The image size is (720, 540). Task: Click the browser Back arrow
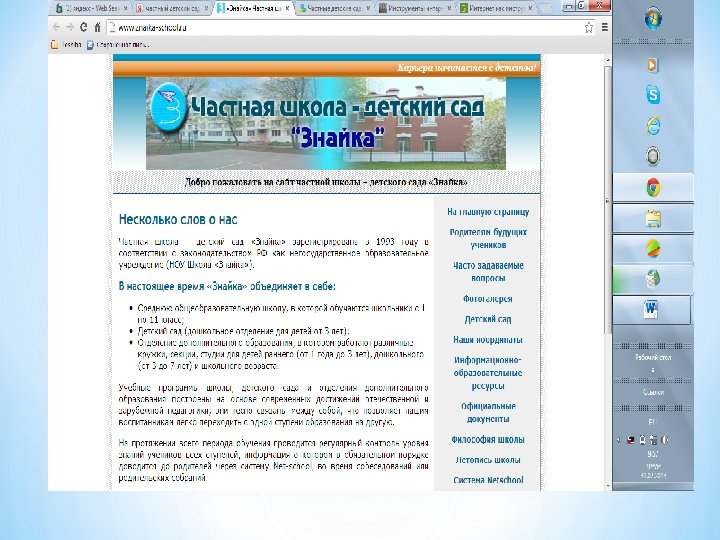[x=56, y=27]
